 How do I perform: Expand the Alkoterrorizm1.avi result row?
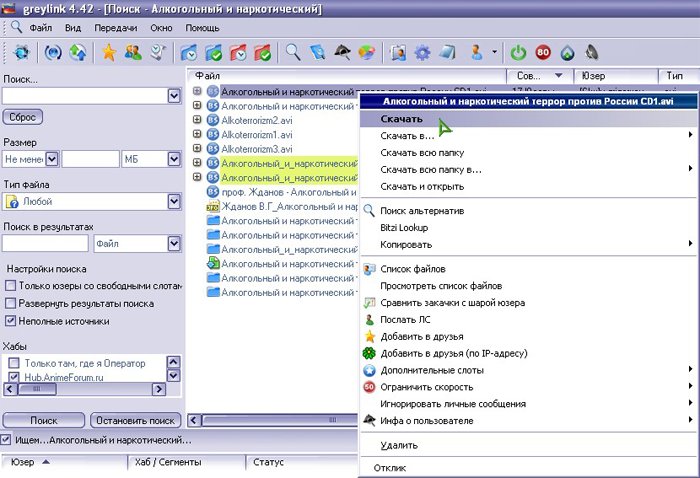(197, 133)
